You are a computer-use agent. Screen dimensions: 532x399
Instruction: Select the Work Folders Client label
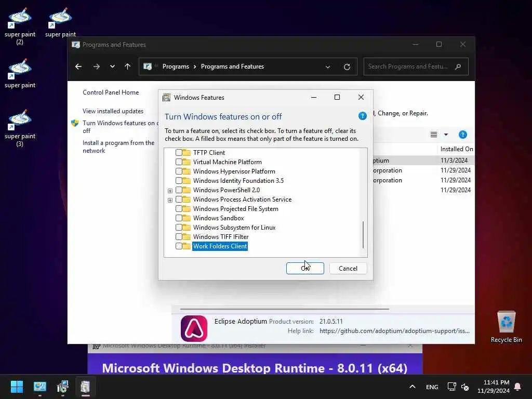tap(220, 246)
